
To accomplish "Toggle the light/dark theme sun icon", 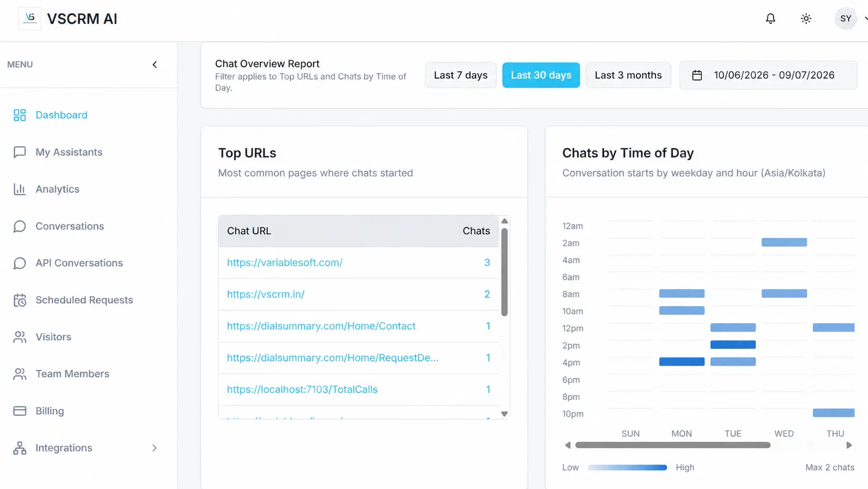I will [806, 19].
